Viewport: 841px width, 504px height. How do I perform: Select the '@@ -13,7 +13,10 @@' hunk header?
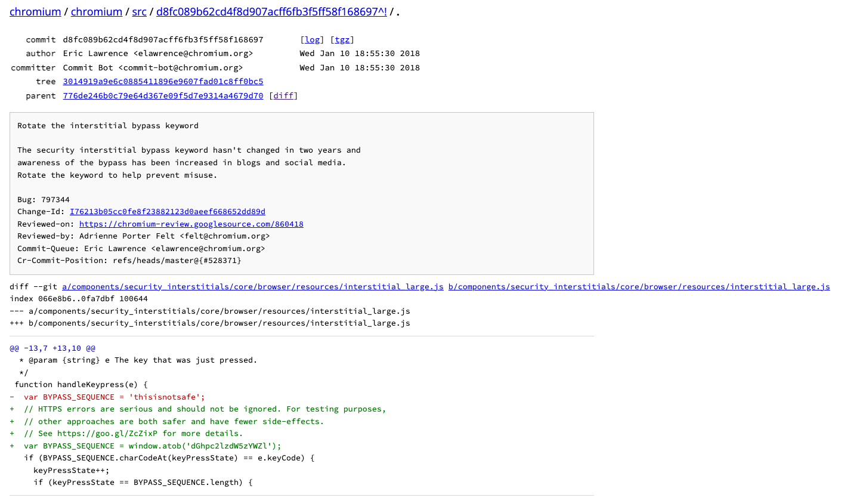pyautogui.click(x=52, y=348)
